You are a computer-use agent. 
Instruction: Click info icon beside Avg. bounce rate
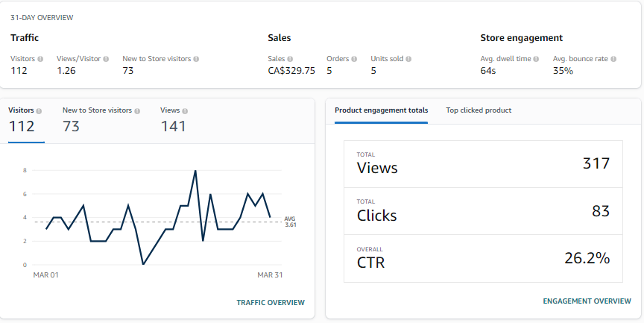tap(613, 58)
